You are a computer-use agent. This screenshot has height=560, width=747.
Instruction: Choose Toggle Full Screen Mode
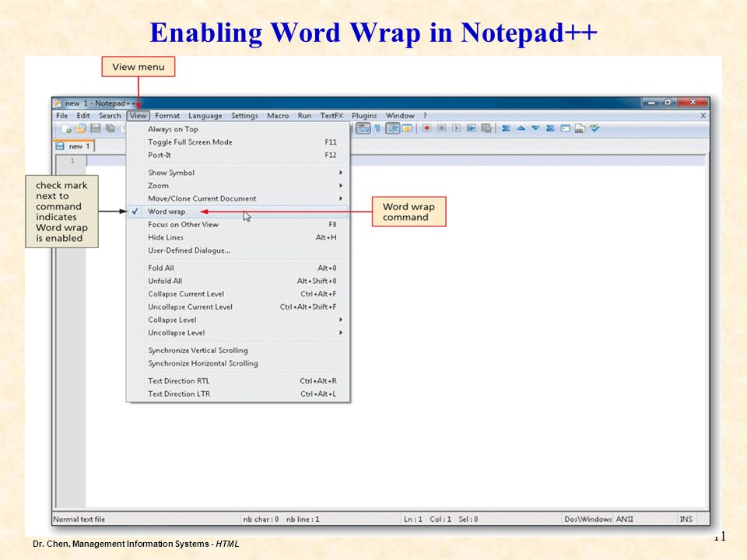238,142
